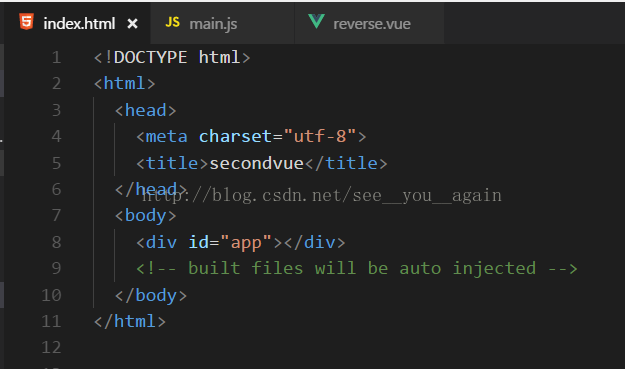Click the opening body tag on line 7
The image size is (625, 369).
145,216
